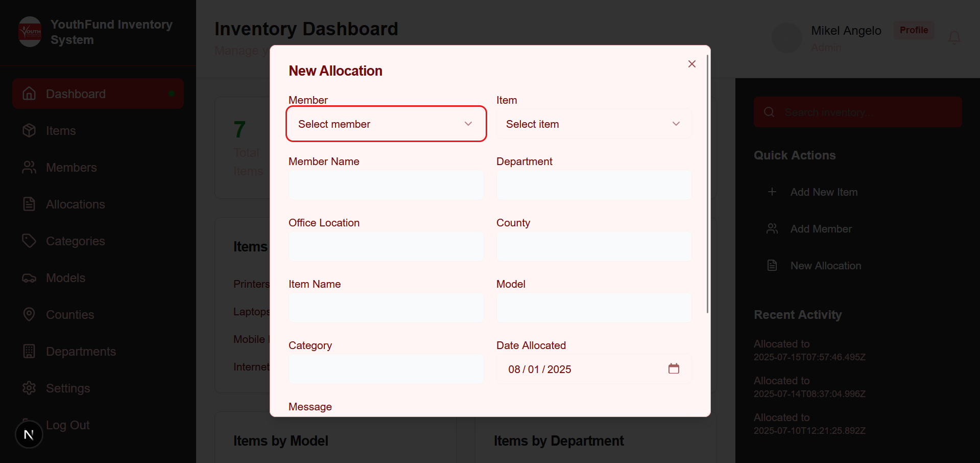Click the search magnifier icon
980x463 pixels.
click(769, 112)
